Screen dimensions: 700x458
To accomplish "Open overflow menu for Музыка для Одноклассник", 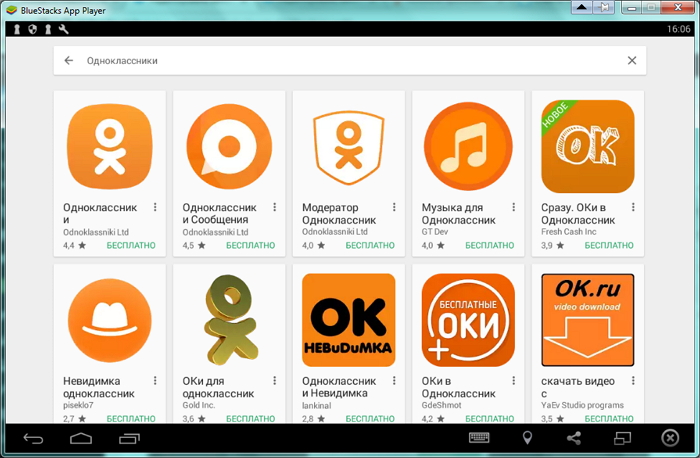I will point(514,207).
